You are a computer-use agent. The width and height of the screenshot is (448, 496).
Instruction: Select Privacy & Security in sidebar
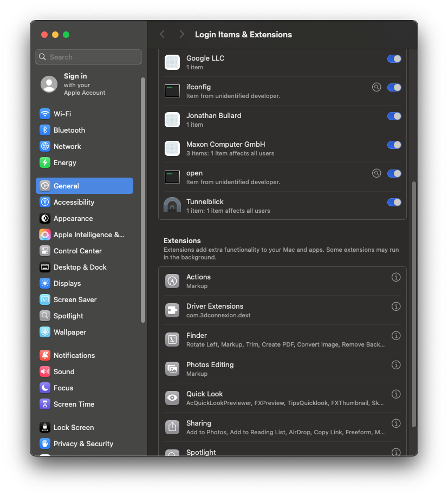click(83, 443)
